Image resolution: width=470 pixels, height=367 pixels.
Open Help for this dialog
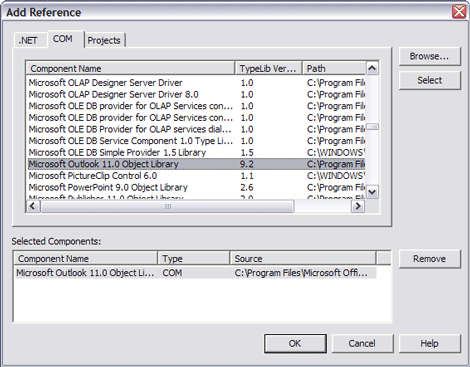[429, 343]
